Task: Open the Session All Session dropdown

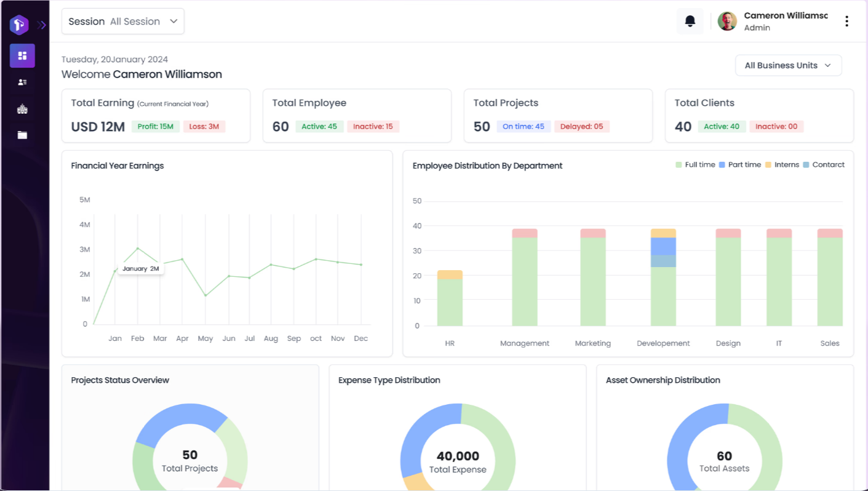Action: (123, 22)
